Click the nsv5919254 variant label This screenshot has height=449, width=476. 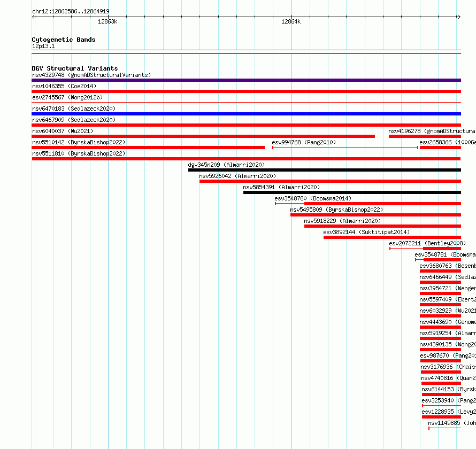coord(448,333)
